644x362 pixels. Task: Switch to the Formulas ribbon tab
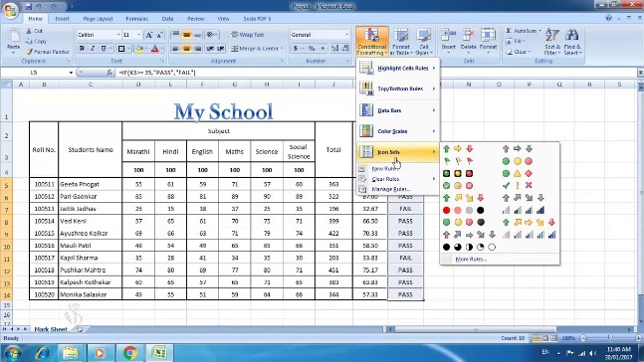click(x=136, y=19)
